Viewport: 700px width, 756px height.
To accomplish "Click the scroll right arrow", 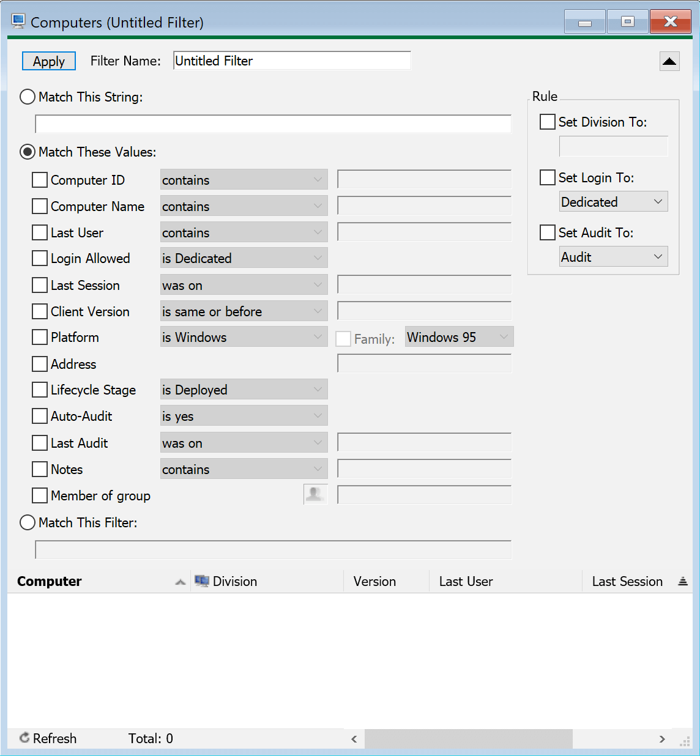I will coord(662,739).
